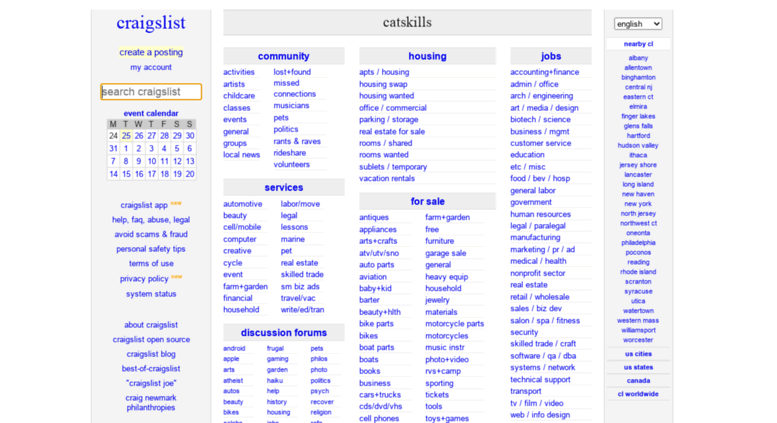Image resolution: width=777 pixels, height=423 pixels.
Task: Open android discussion forum
Action: [234, 349]
